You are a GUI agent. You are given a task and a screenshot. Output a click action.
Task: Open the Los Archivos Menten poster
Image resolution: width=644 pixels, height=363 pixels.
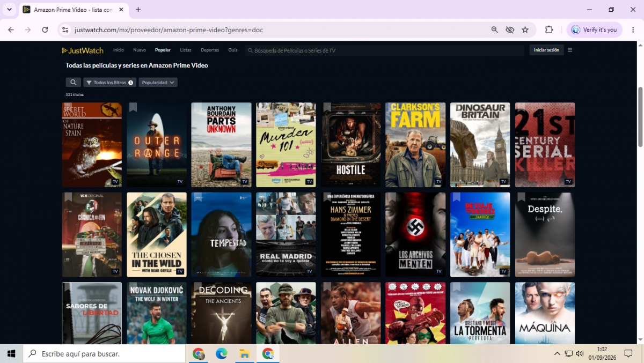click(415, 235)
